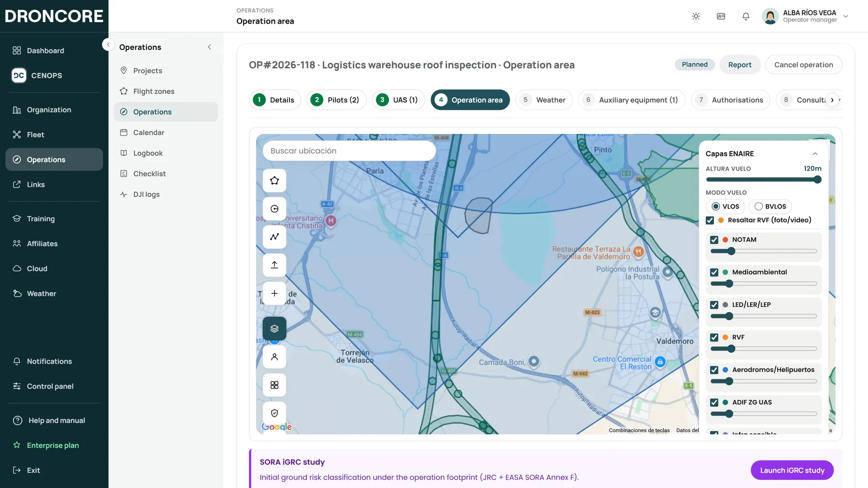The height and width of the screenshot is (488, 868).
Task: Select the polyline route tool on map
Action: click(x=274, y=237)
